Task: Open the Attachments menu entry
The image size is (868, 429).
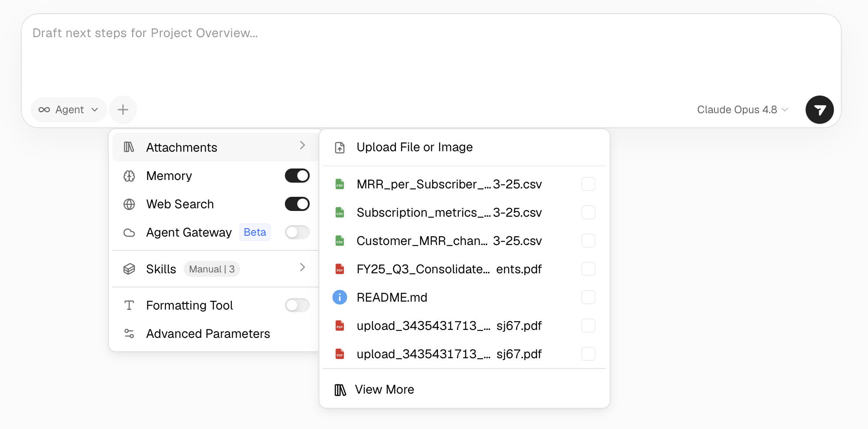Action: click(216, 147)
